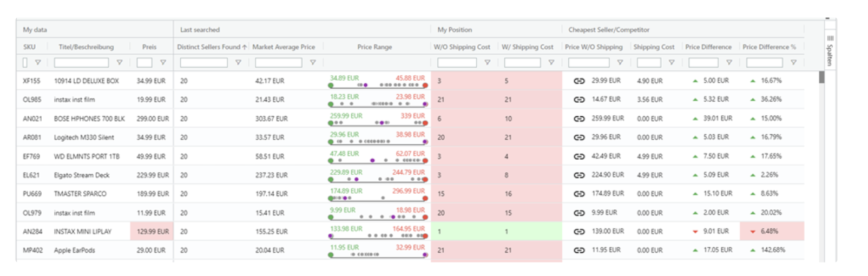
Task: Select the My Position group header
Action: pyautogui.click(x=455, y=30)
